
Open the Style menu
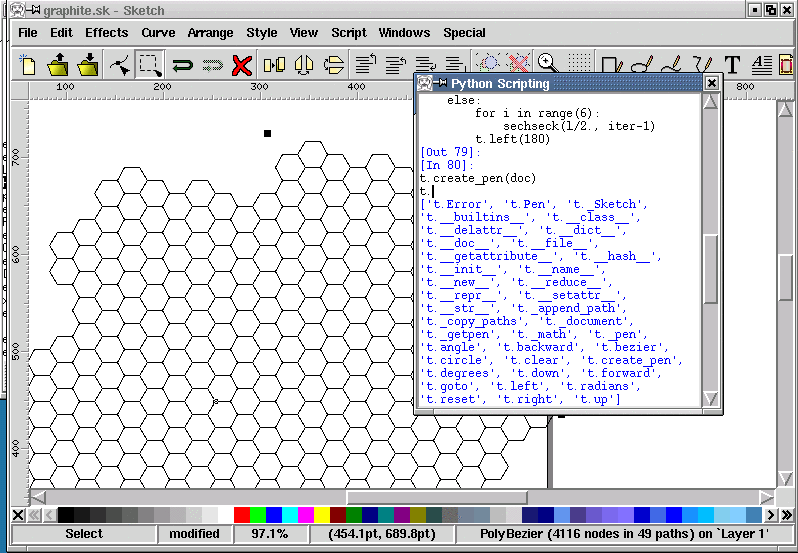pyautogui.click(x=262, y=33)
